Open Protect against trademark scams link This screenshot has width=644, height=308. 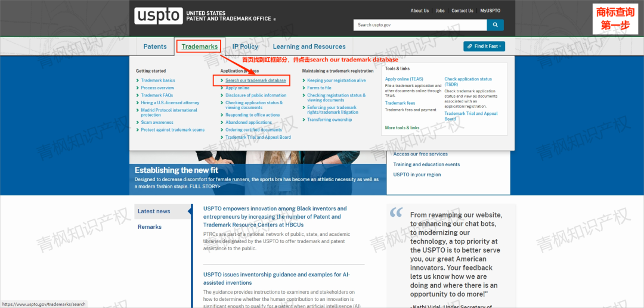(x=172, y=130)
